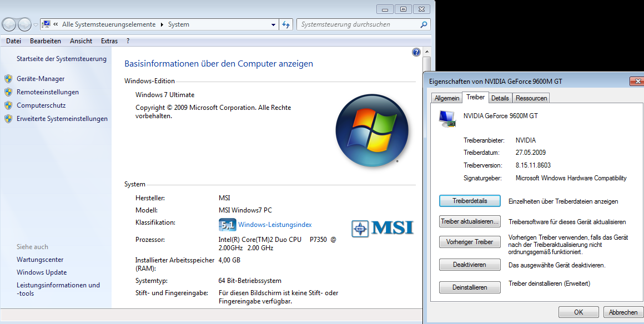
Task: Click the magnifier search icon
Action: (424, 24)
